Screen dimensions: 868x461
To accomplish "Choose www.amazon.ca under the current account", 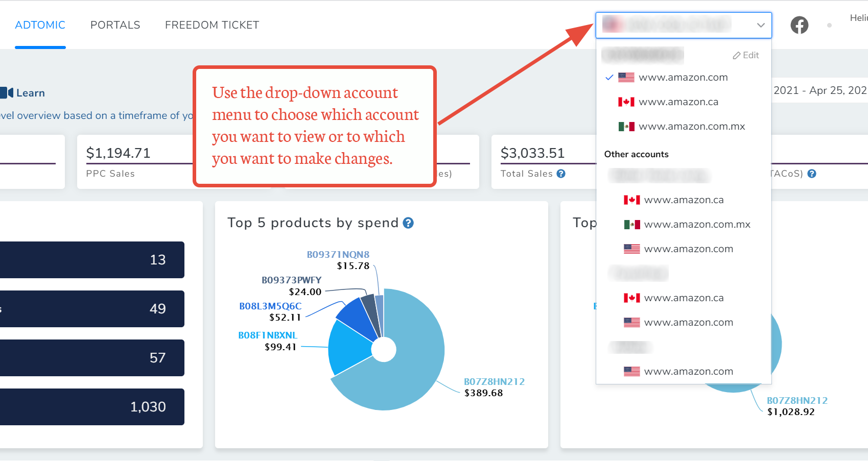I will click(678, 102).
